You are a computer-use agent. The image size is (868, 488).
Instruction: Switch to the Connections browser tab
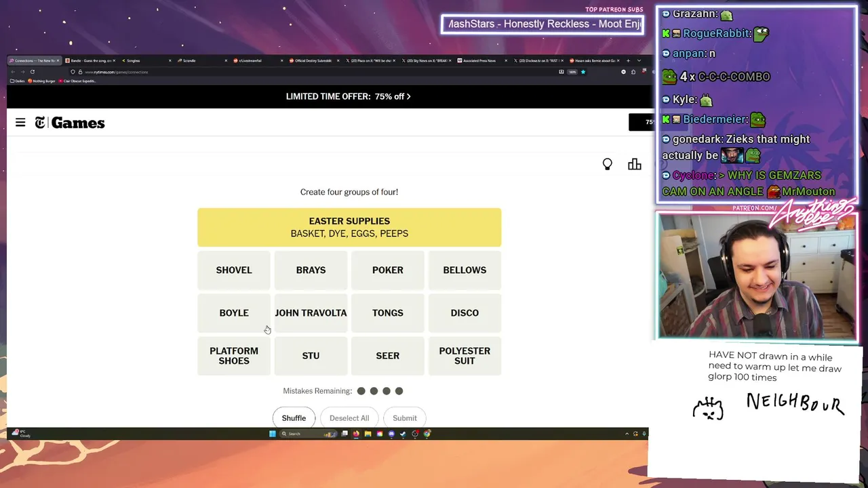[x=34, y=60]
